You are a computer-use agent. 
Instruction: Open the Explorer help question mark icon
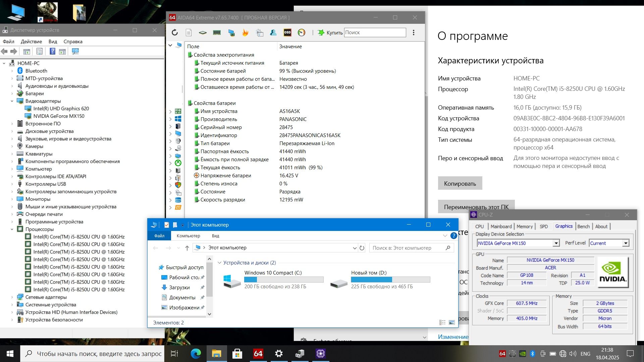click(453, 236)
